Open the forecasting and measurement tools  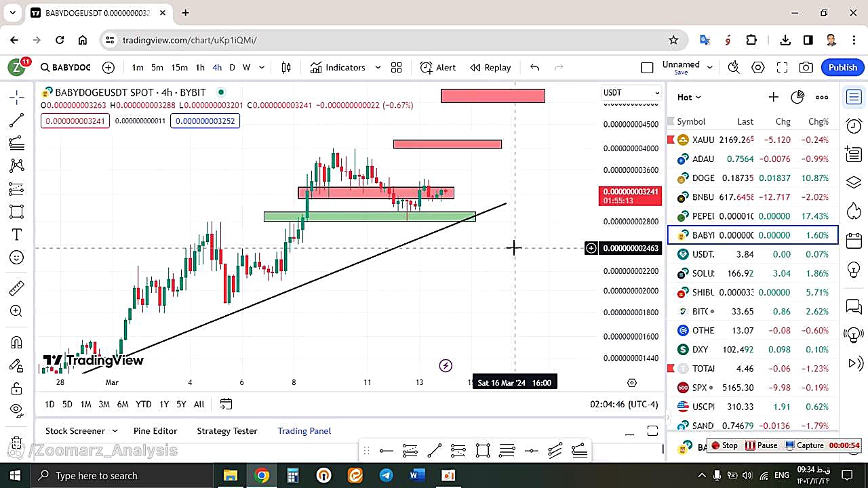tap(17, 189)
